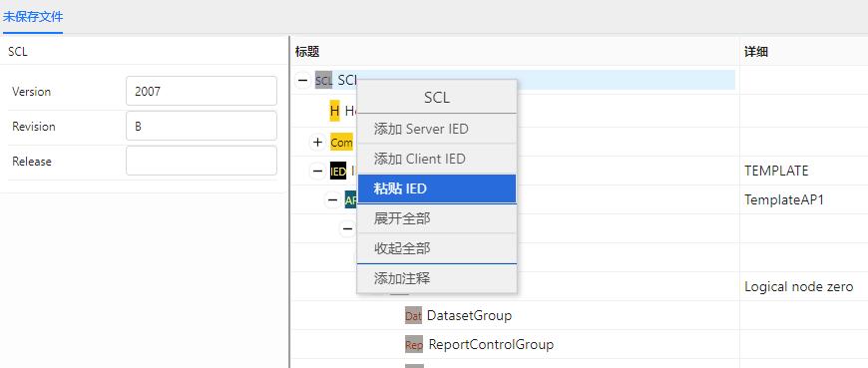Click the SCL root node icon
This screenshot has height=368, width=868.
click(324, 80)
